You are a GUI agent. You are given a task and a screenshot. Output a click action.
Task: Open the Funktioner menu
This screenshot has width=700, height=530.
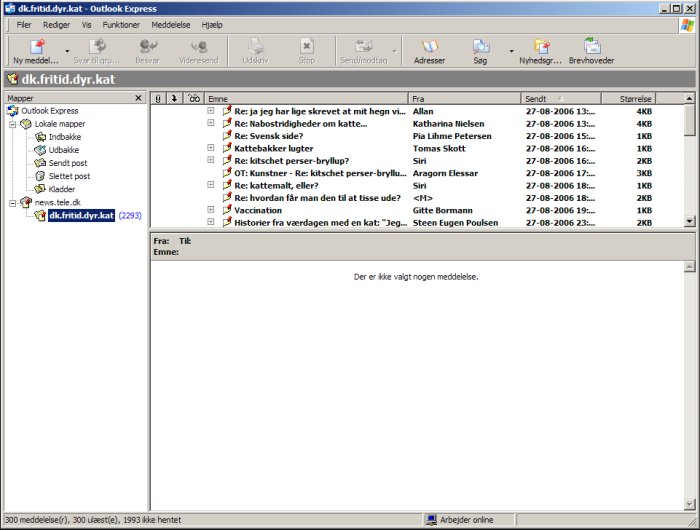121,23
